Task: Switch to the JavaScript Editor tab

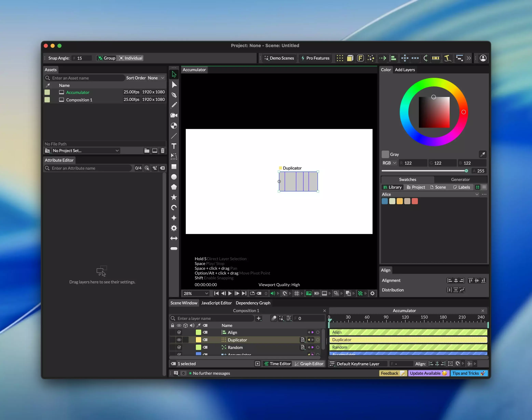Action: pos(216,303)
